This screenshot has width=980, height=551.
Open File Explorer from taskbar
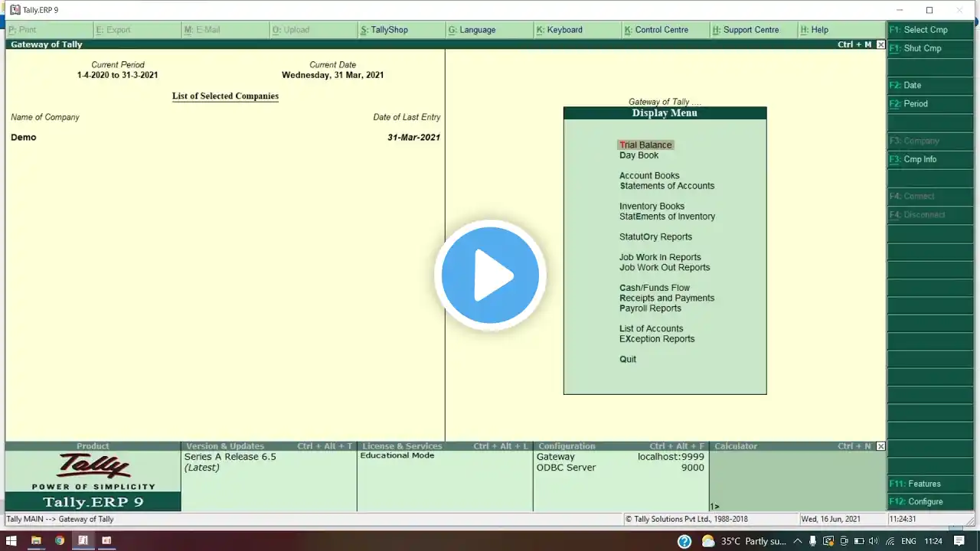pyautogui.click(x=36, y=541)
